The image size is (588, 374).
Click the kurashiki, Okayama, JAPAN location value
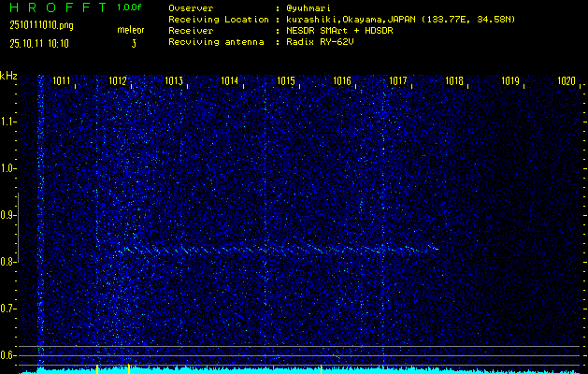[400, 20]
